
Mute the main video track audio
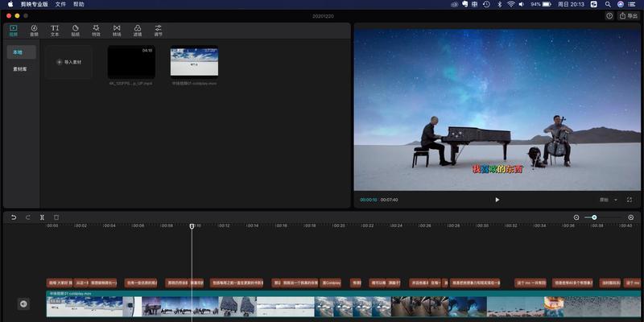23,303
